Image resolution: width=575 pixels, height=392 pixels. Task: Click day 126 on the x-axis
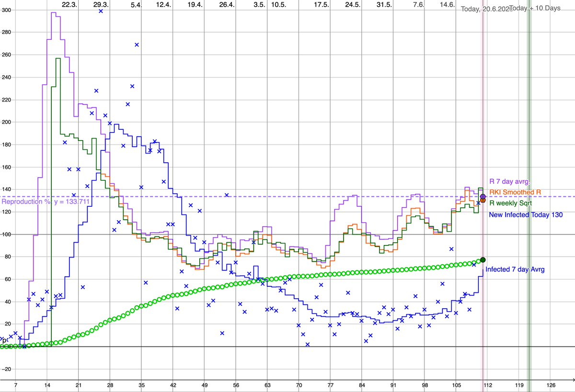coord(551,385)
